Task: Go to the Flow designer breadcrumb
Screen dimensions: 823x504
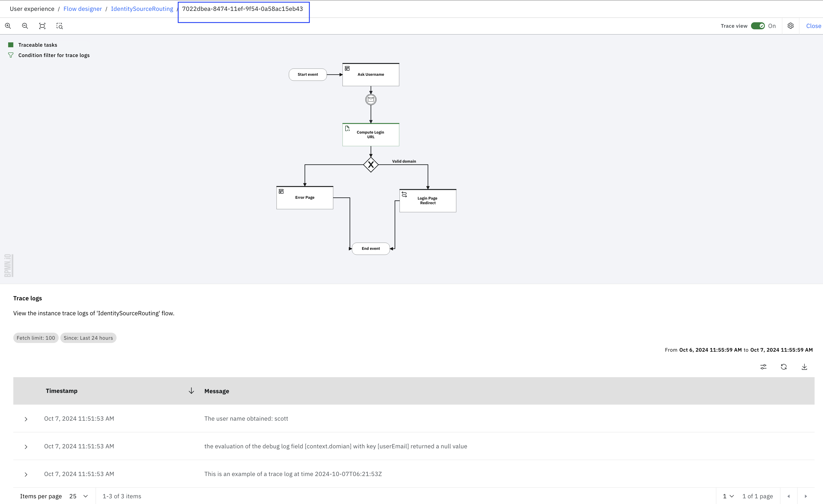Action: [x=83, y=9]
